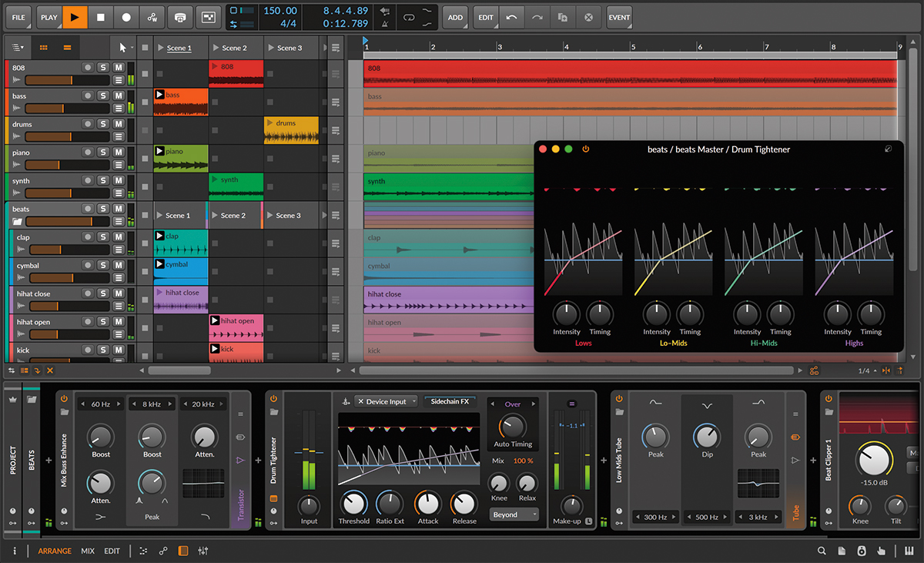This screenshot has width=924, height=563.
Task: Click the search icon in footer
Action: click(x=822, y=551)
